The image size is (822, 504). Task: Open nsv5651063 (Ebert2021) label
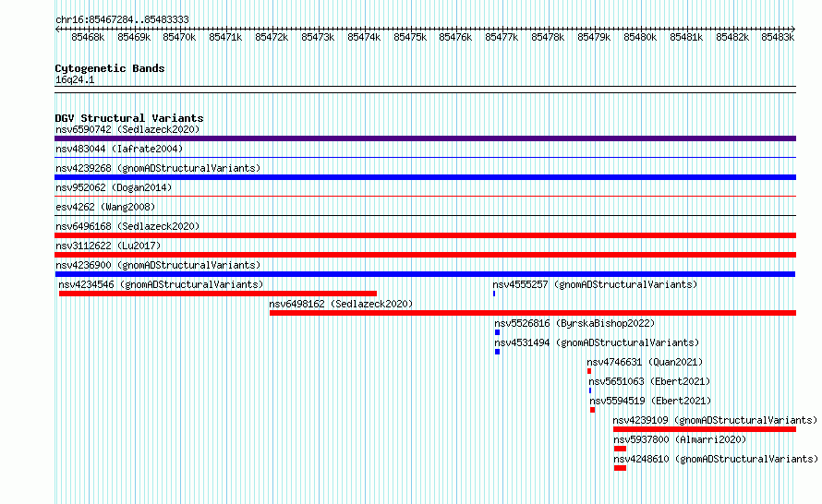649,381
